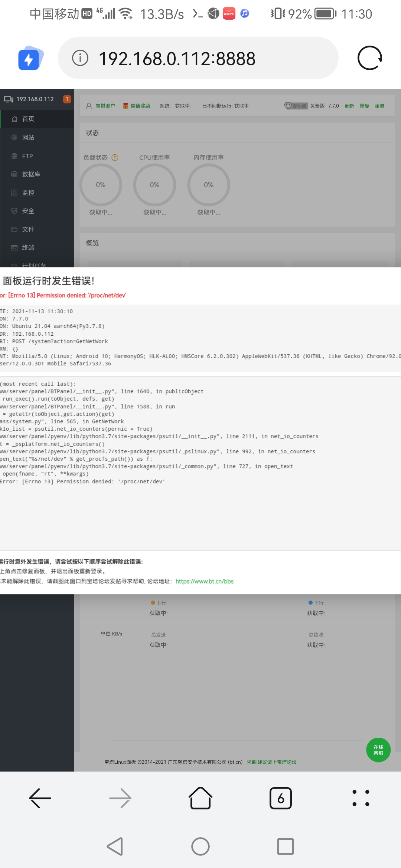
Task: Click the 上行 legend with orange dot
Action: click(x=159, y=603)
